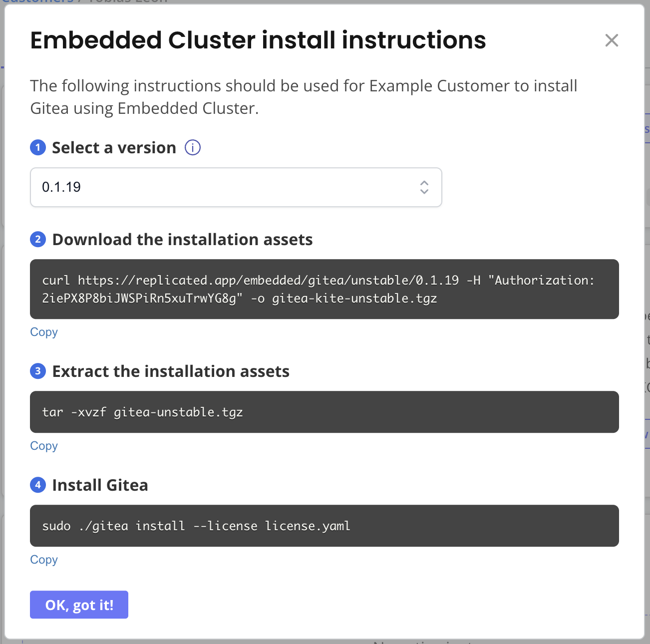Click the Install Gitea section heading
The image size is (650, 644).
[100, 485]
